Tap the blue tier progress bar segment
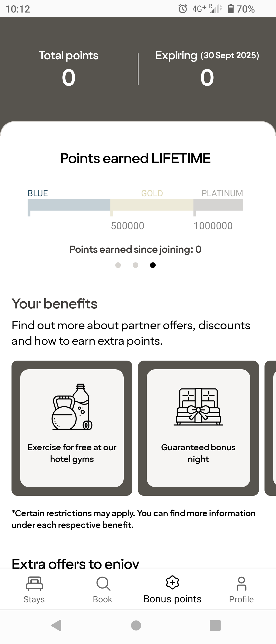Viewport: 276px width, 644px height. [x=69, y=205]
